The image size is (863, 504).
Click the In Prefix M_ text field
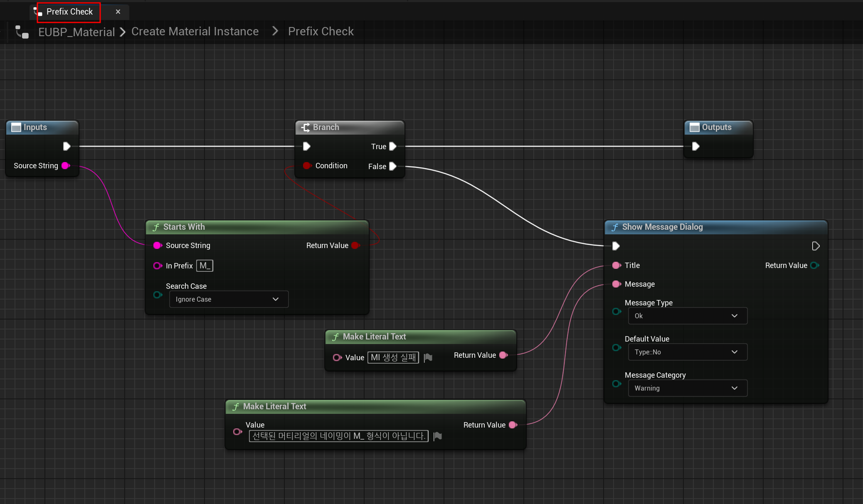click(x=205, y=266)
